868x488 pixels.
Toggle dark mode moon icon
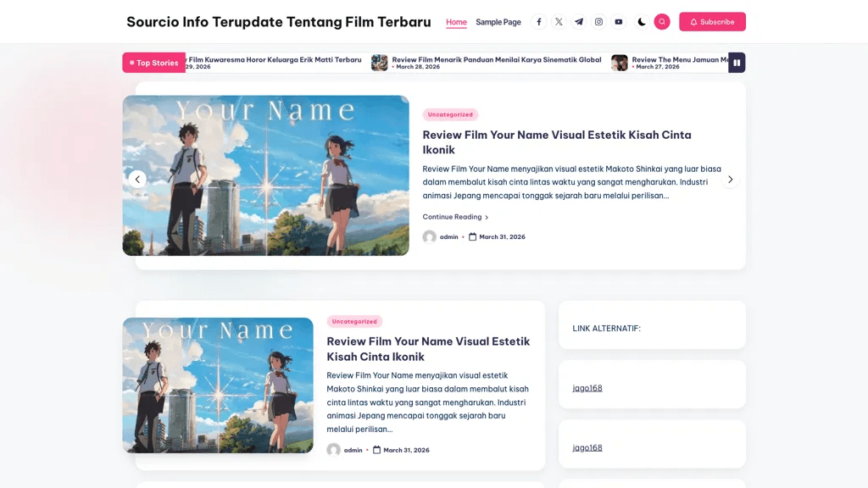(x=642, y=21)
